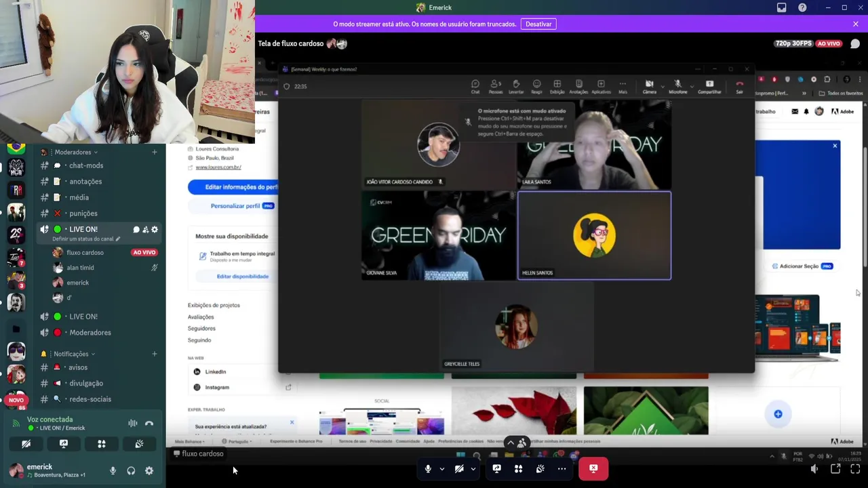The height and width of the screenshot is (488, 868).
Task: Open Brazil flag server icon
Action: tap(16, 147)
